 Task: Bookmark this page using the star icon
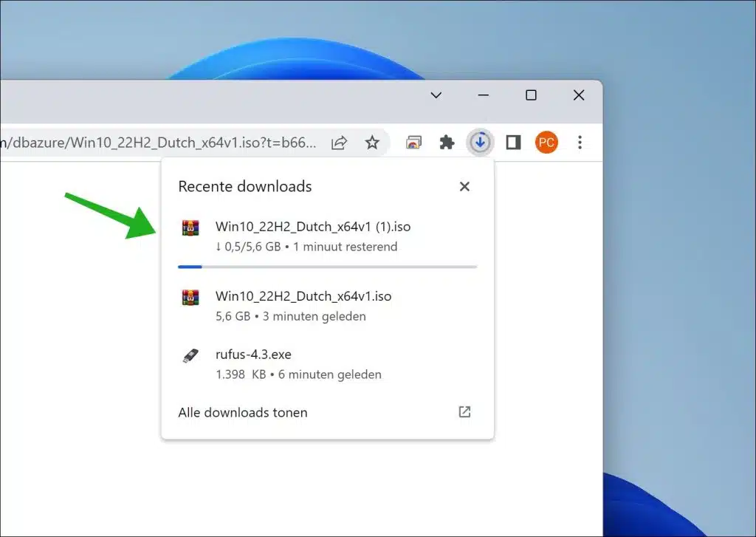(x=372, y=142)
